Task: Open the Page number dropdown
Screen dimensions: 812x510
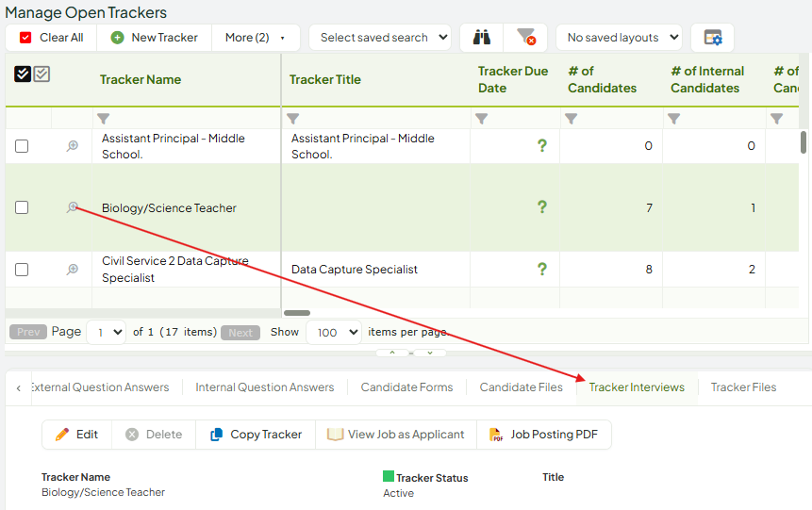Action: pos(107,332)
